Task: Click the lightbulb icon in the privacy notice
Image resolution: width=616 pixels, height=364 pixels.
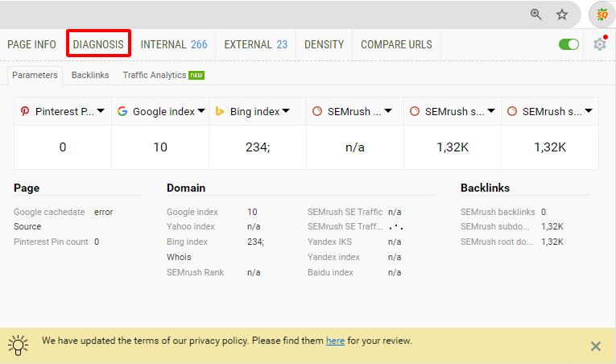Action: click(19, 345)
